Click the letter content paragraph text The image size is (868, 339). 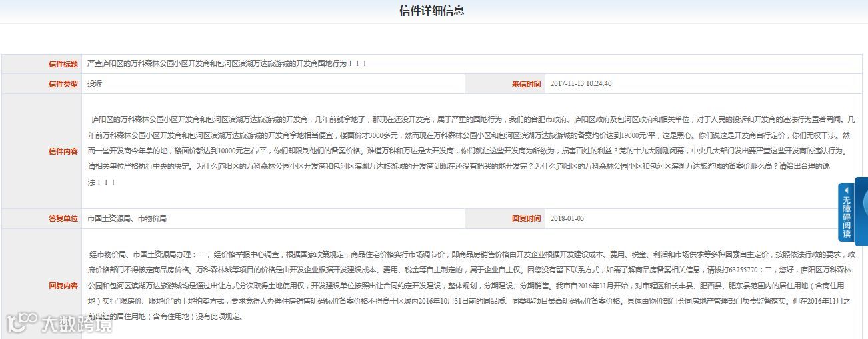471,151
